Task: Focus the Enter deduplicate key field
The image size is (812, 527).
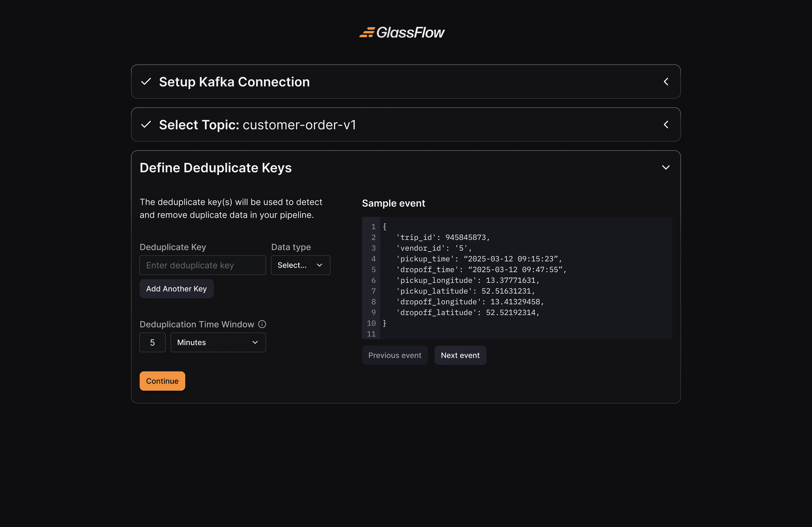Action: [203, 265]
